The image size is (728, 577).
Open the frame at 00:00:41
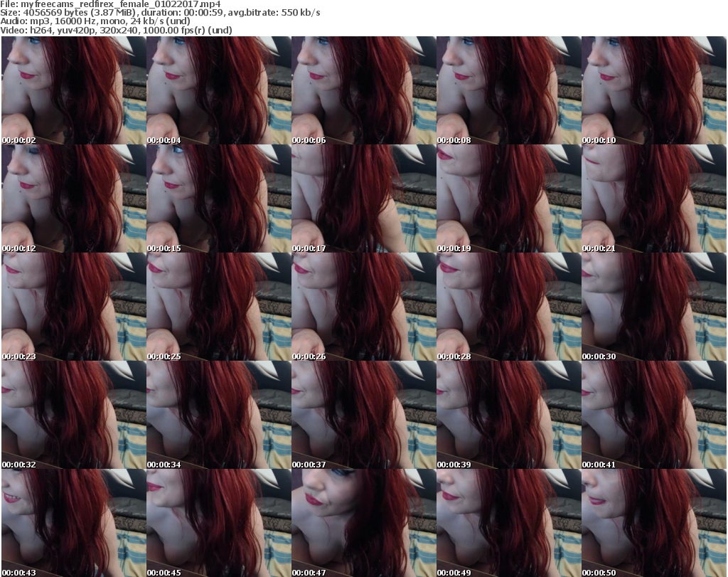coord(653,415)
